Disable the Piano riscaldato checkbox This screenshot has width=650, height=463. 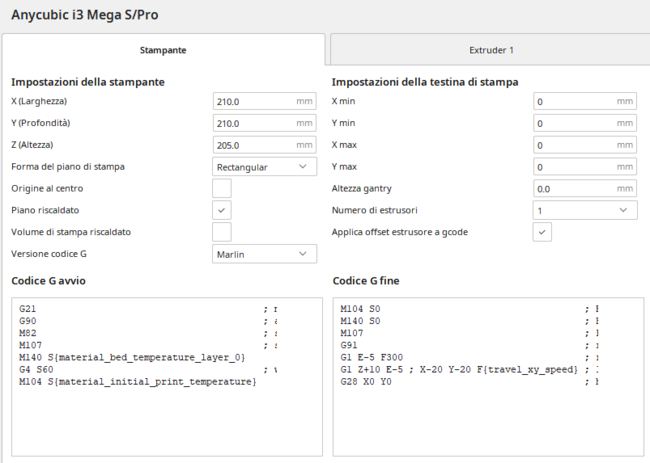tap(222, 210)
